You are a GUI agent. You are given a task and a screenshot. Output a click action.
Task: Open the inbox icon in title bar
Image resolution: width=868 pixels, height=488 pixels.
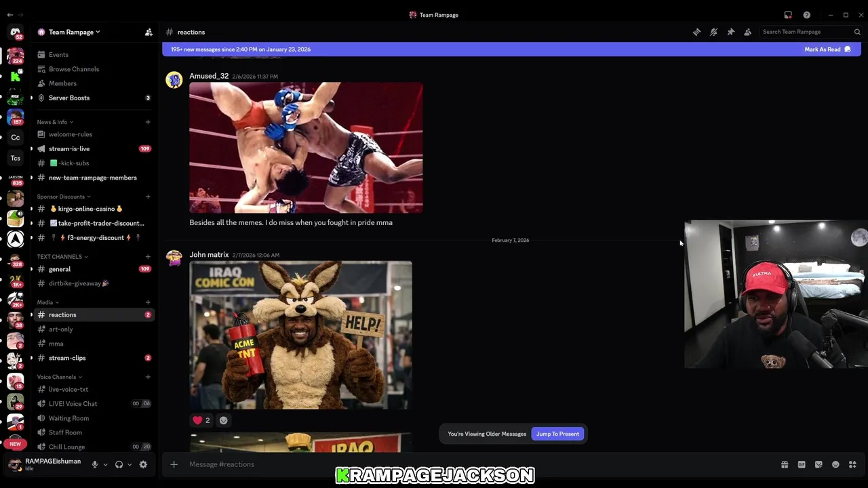pyautogui.click(x=788, y=15)
